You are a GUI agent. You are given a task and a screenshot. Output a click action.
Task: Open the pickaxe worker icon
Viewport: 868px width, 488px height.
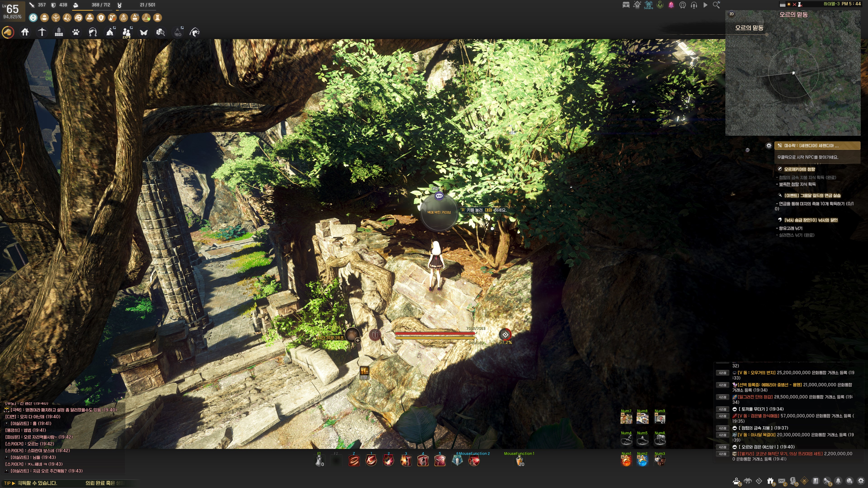(x=42, y=32)
